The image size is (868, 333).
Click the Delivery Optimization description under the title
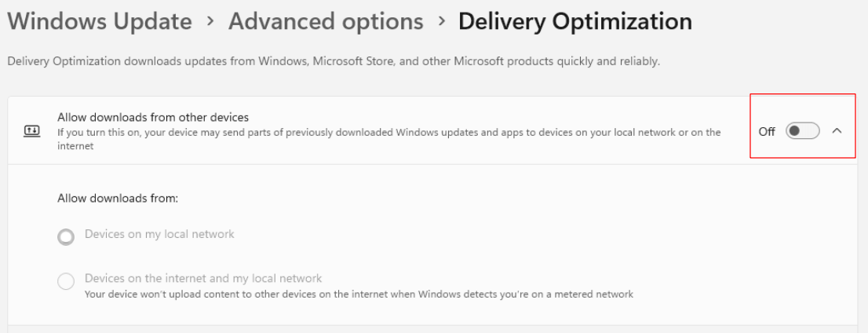pos(334,61)
